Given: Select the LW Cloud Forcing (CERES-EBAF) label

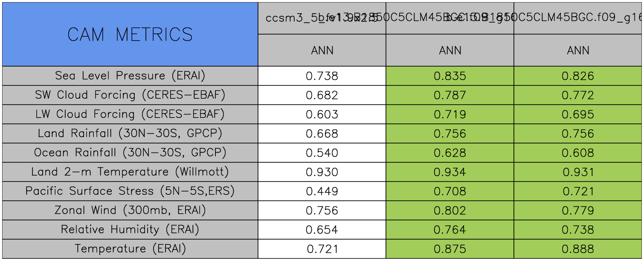Looking at the screenshot, I should [x=130, y=114].
